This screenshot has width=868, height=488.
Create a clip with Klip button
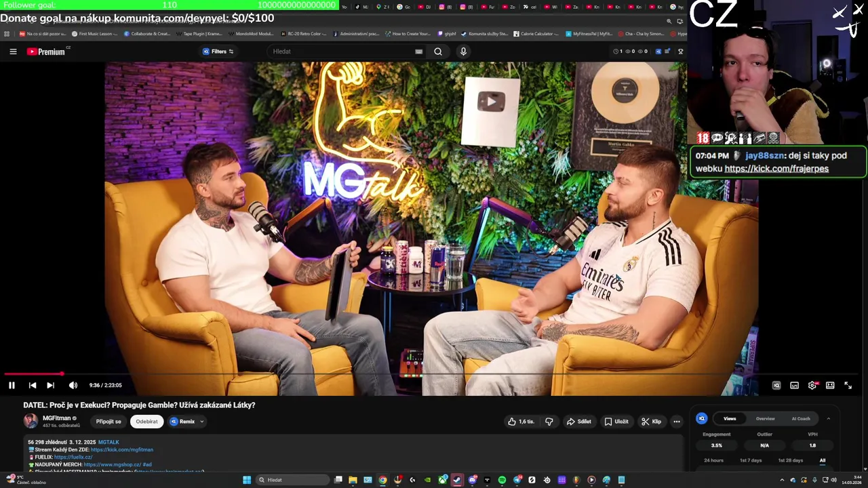point(651,422)
